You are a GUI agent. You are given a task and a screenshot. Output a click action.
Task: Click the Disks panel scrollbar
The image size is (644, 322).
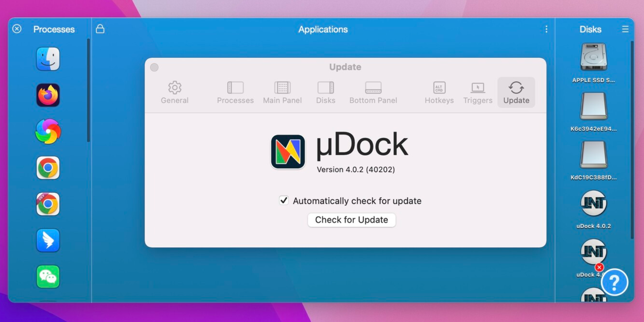tap(632, 140)
